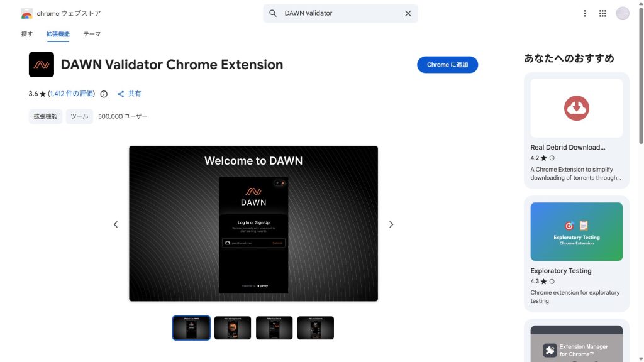Click the scrollbar down arrow

coord(641,359)
